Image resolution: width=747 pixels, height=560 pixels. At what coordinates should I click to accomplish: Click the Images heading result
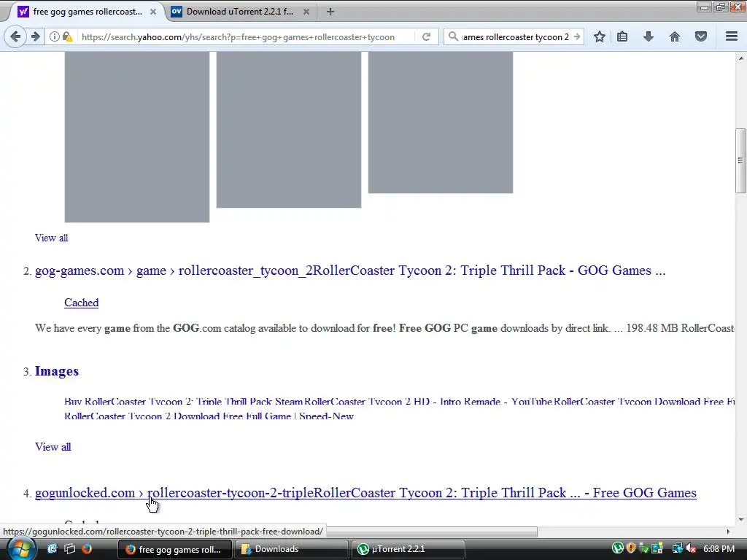point(57,371)
